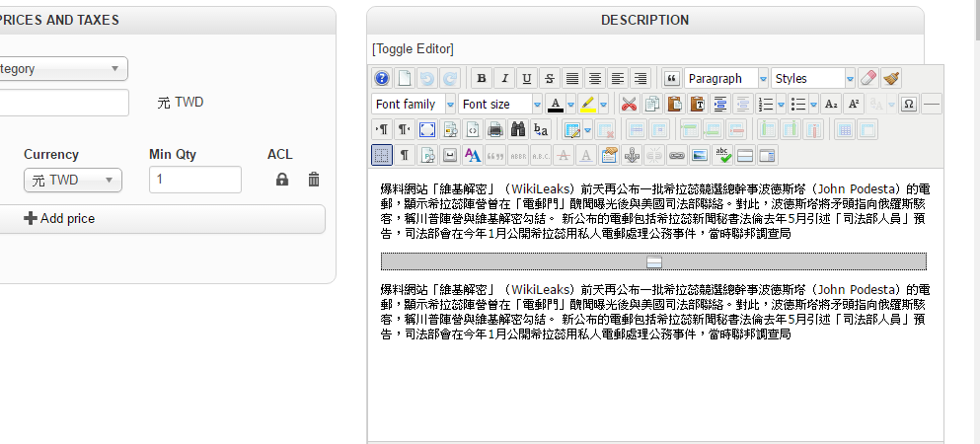Toggle Subscript formatting
The width and height of the screenshot is (980, 444).
tap(831, 104)
